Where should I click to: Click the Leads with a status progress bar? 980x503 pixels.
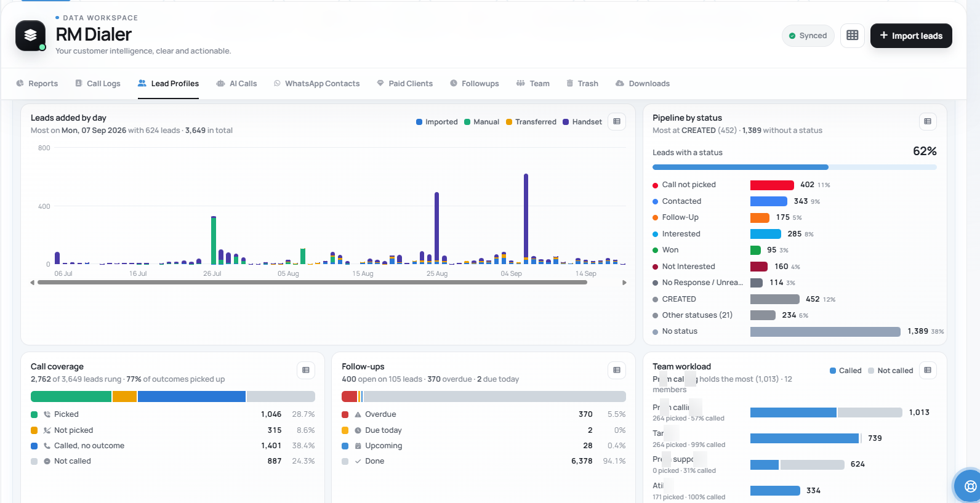pyautogui.click(x=795, y=167)
